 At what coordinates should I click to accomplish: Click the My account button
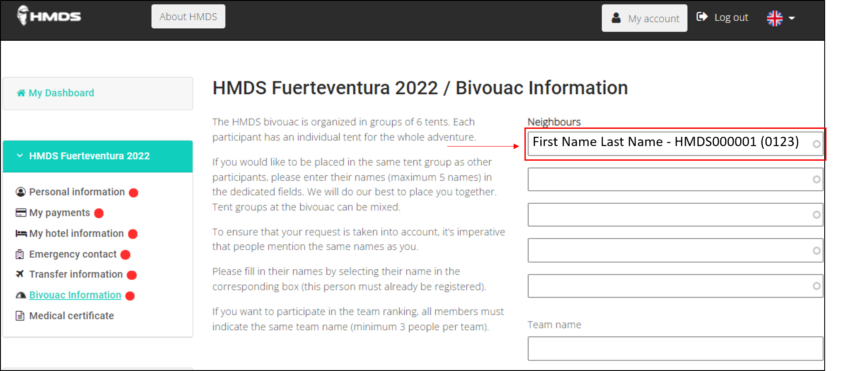pos(644,18)
